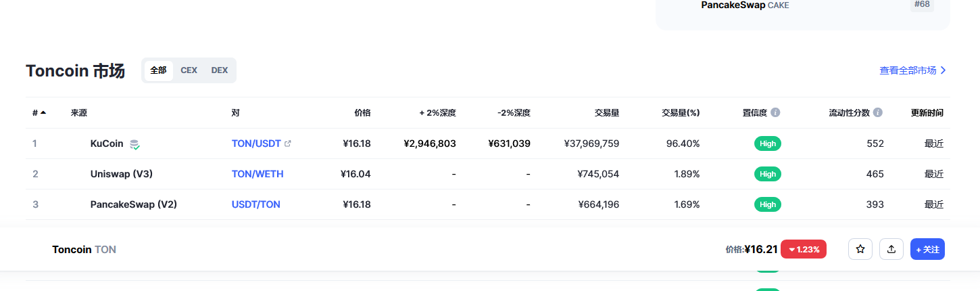
Task: Open the USDT/TON pair link
Action: pos(256,204)
